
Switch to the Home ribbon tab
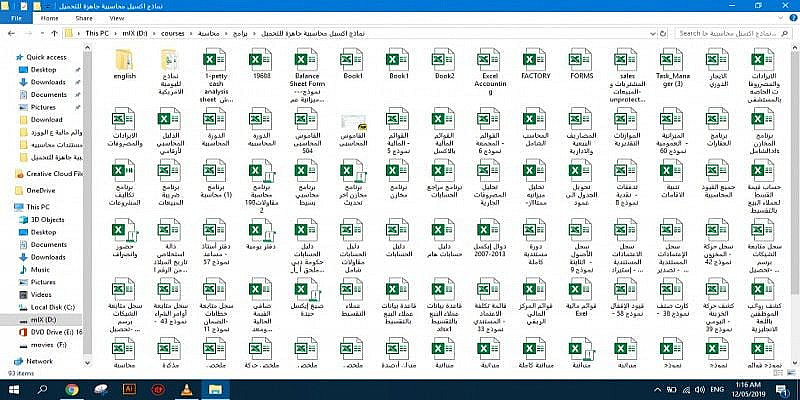[49, 18]
